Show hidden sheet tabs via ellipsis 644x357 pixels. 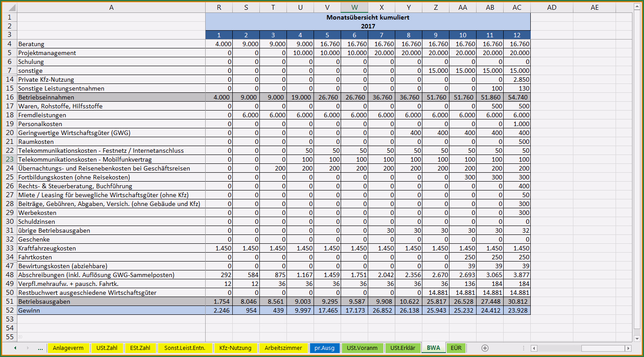tap(40, 348)
